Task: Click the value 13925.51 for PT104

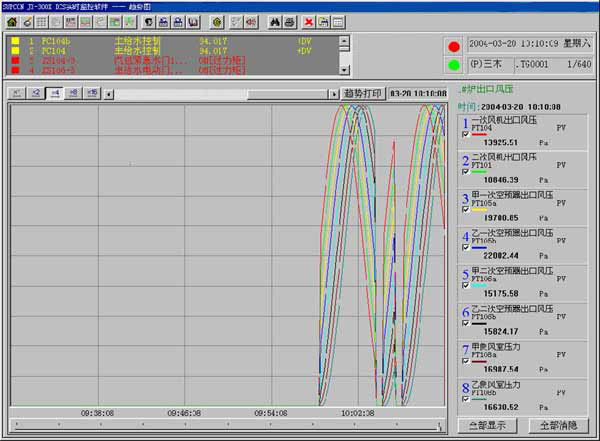Action: pyautogui.click(x=501, y=142)
